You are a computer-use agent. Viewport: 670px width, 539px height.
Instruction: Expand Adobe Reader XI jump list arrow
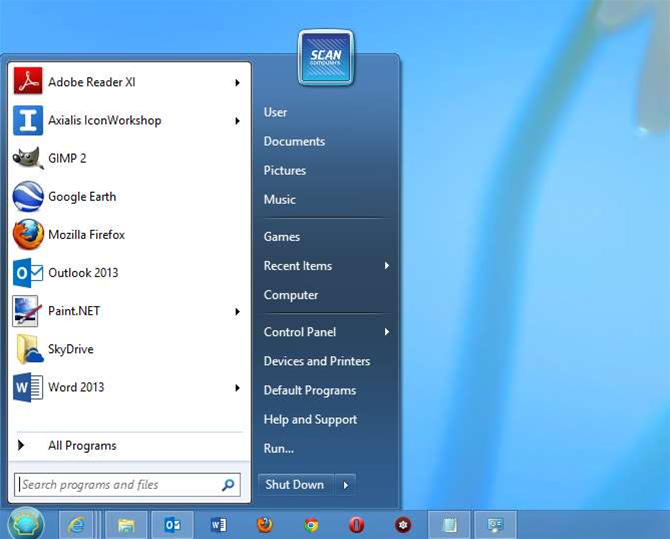pos(237,82)
